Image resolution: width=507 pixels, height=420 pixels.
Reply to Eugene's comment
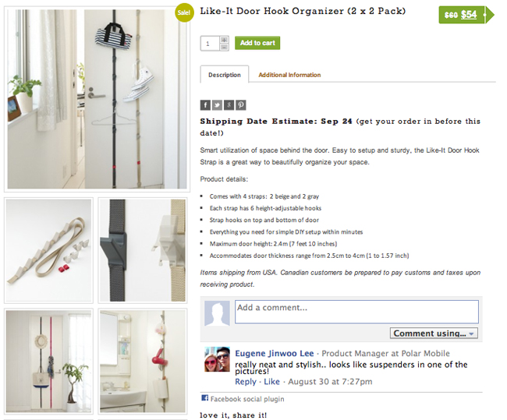point(246,382)
